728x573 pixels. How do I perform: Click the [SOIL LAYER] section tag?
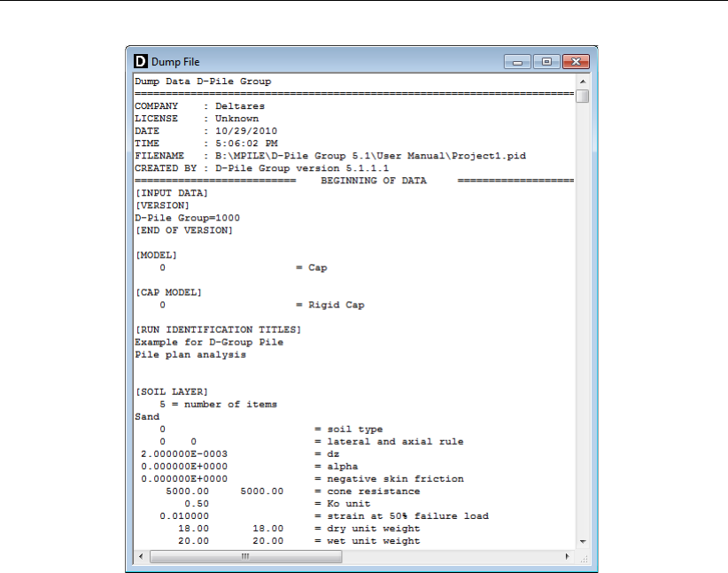coord(172,392)
